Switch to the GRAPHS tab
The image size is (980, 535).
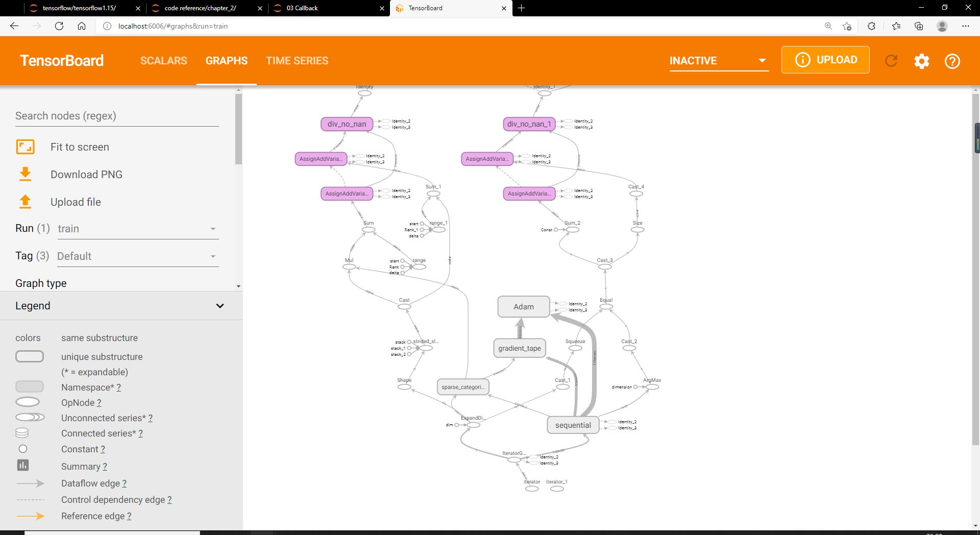click(x=227, y=61)
